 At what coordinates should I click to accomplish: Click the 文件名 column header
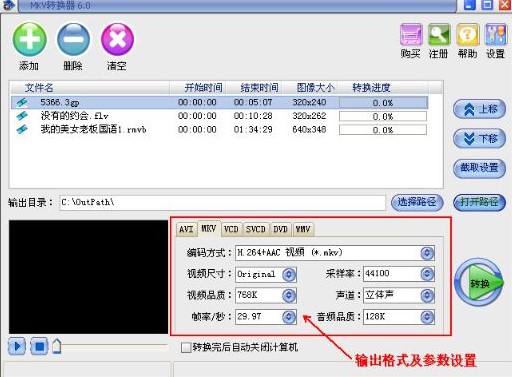39,88
